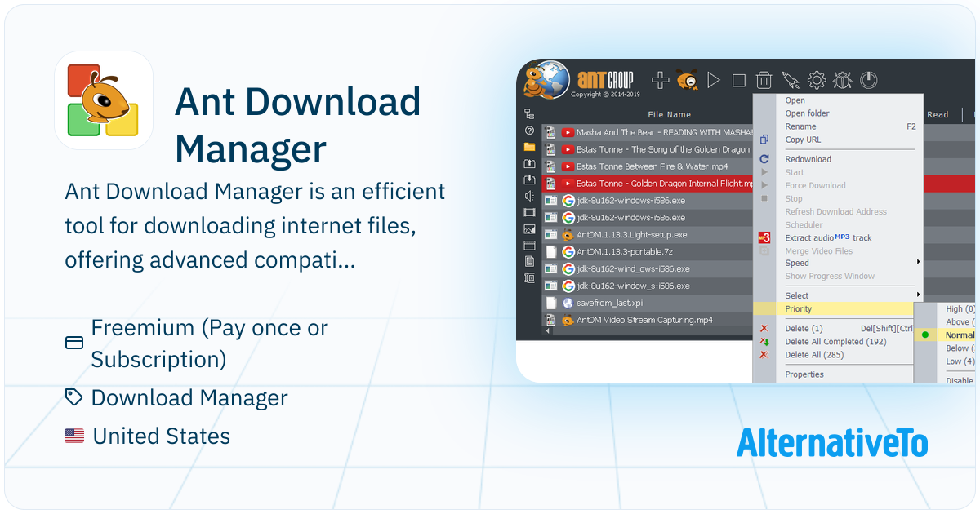Click the power toolbar icon
Viewport: 980px width, 514px height.
point(869,80)
